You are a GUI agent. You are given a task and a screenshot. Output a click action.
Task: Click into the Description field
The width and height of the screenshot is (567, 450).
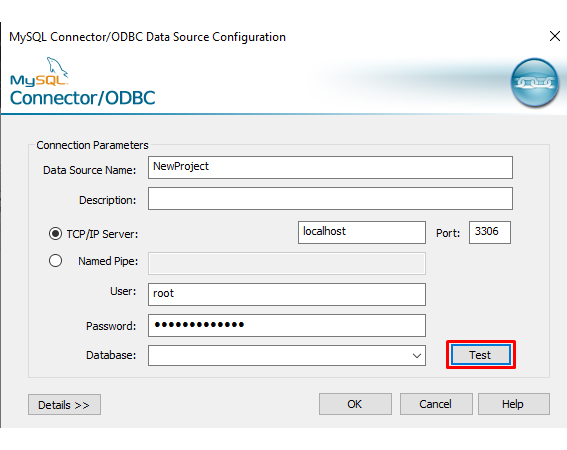[x=330, y=199]
